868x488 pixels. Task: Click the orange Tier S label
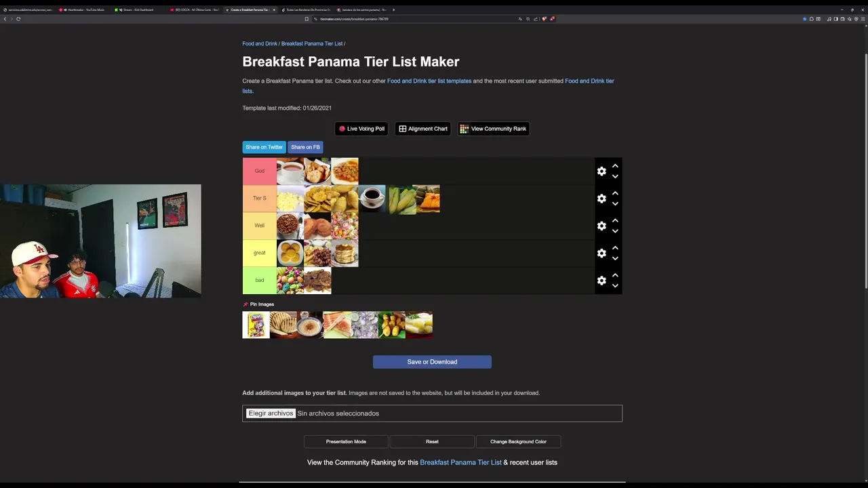point(260,199)
